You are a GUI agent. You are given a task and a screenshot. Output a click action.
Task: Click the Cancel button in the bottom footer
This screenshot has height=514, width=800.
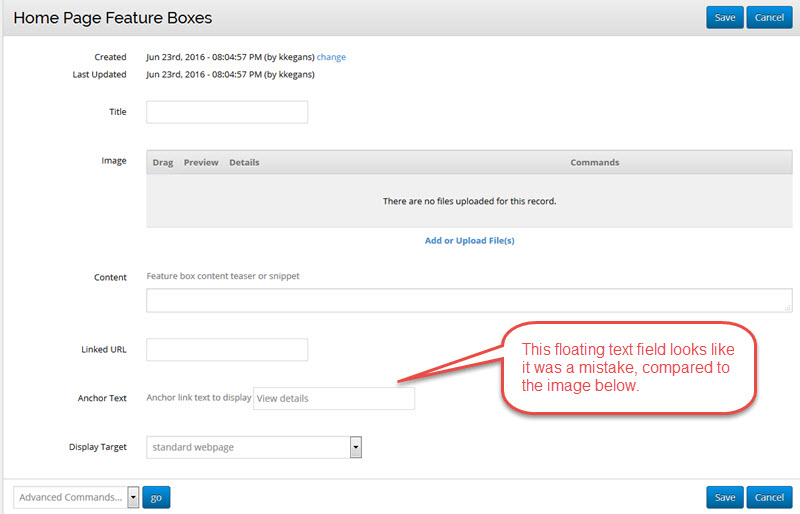pos(769,497)
